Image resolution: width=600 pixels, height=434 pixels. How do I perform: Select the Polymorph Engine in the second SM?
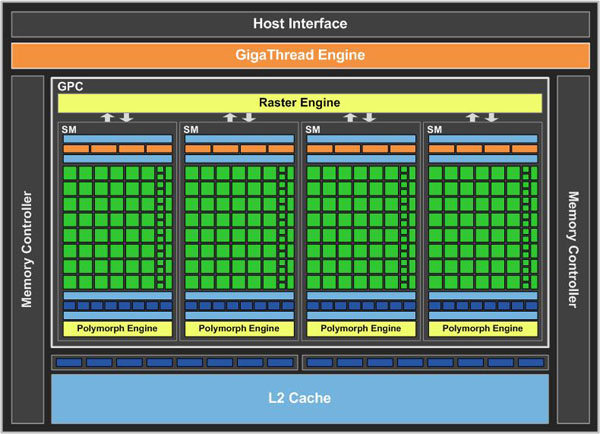pos(239,328)
